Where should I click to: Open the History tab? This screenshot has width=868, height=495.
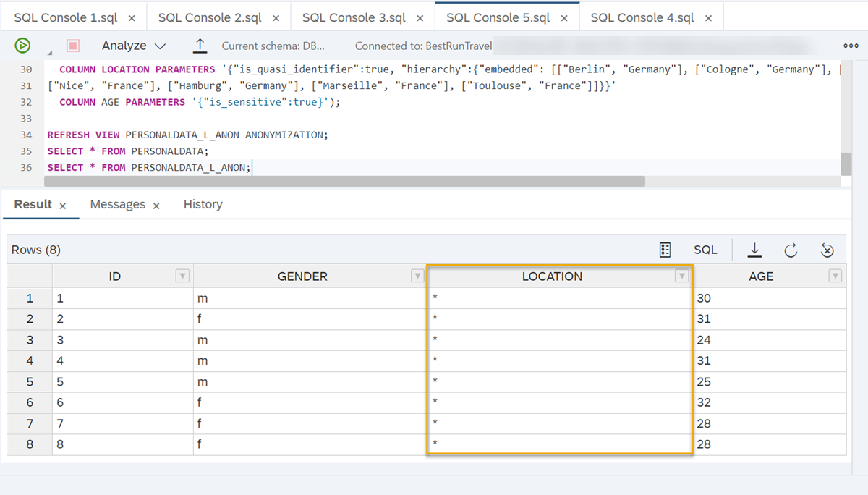click(203, 204)
